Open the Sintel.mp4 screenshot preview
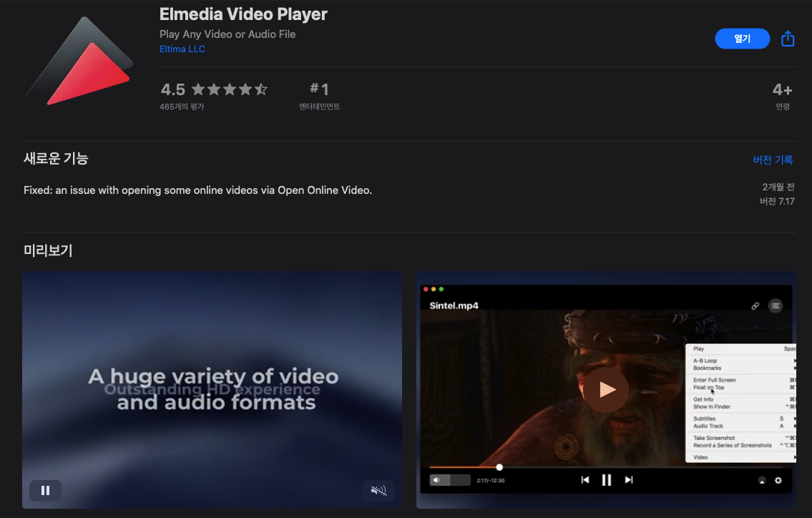The width and height of the screenshot is (812, 518). [606, 389]
